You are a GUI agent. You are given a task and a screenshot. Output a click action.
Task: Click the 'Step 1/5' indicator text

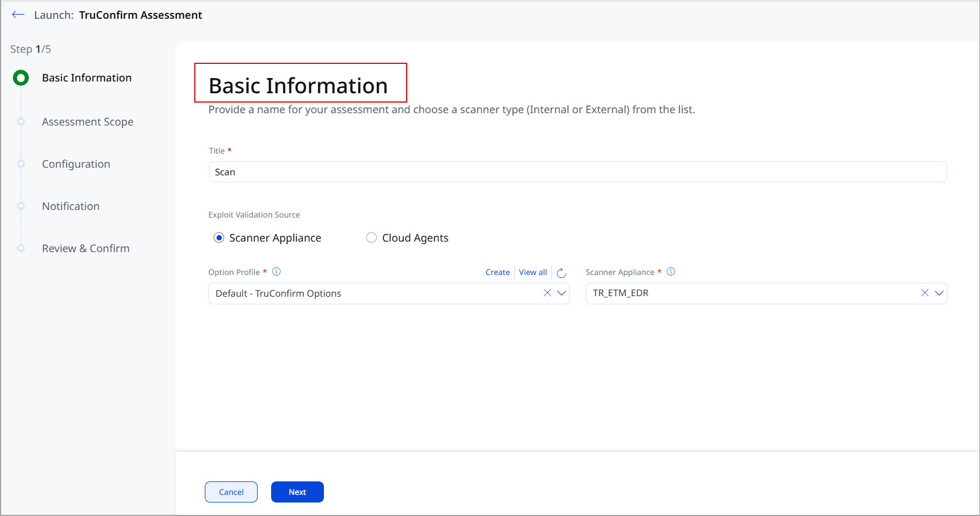31,49
